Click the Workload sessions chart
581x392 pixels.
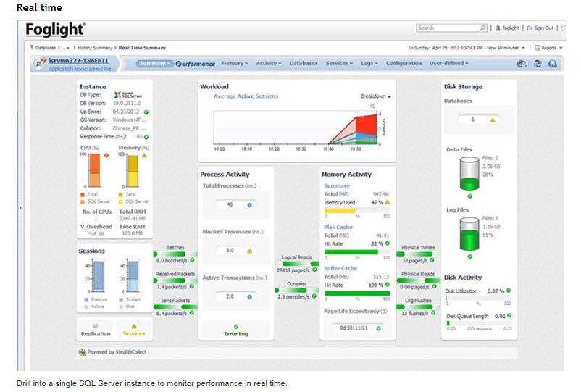point(296,128)
